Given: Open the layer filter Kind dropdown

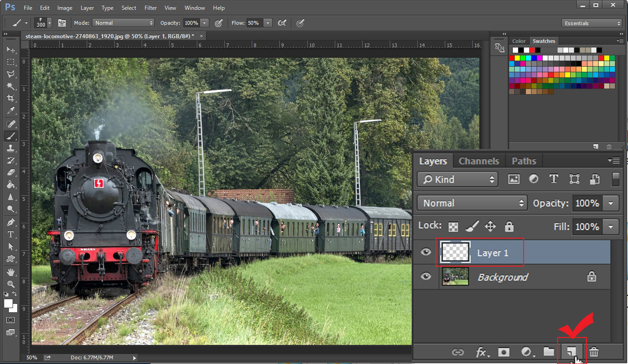Looking at the screenshot, I should [x=457, y=179].
